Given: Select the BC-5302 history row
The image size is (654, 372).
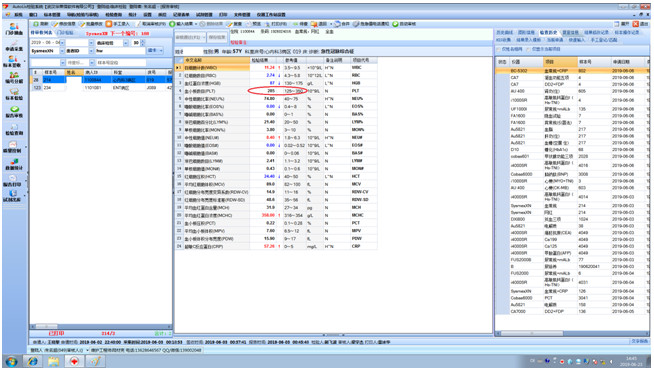Looking at the screenshot, I should [572, 71].
